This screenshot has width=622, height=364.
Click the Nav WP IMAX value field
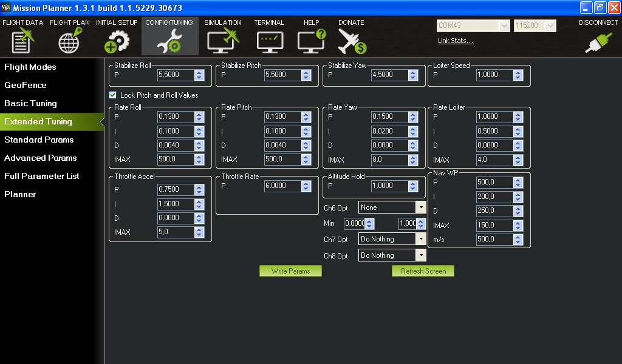coord(494,225)
